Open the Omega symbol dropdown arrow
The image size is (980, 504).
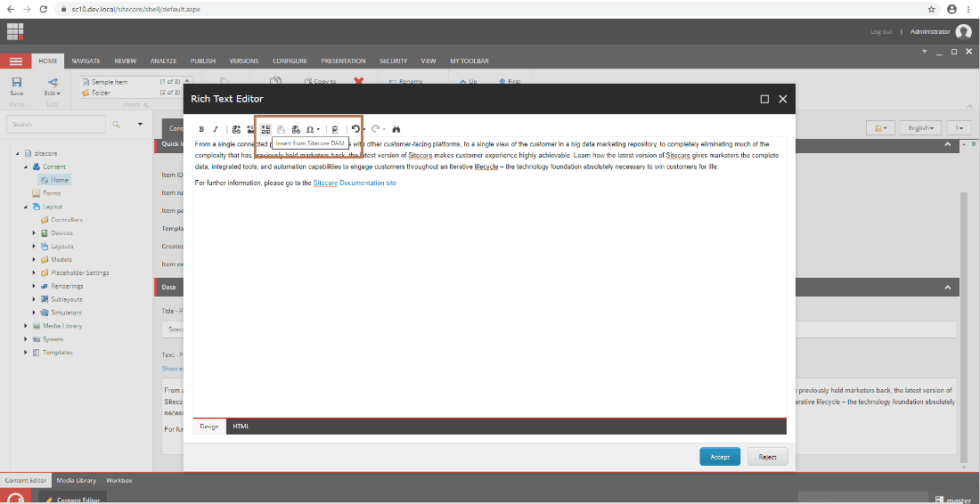coord(318,130)
